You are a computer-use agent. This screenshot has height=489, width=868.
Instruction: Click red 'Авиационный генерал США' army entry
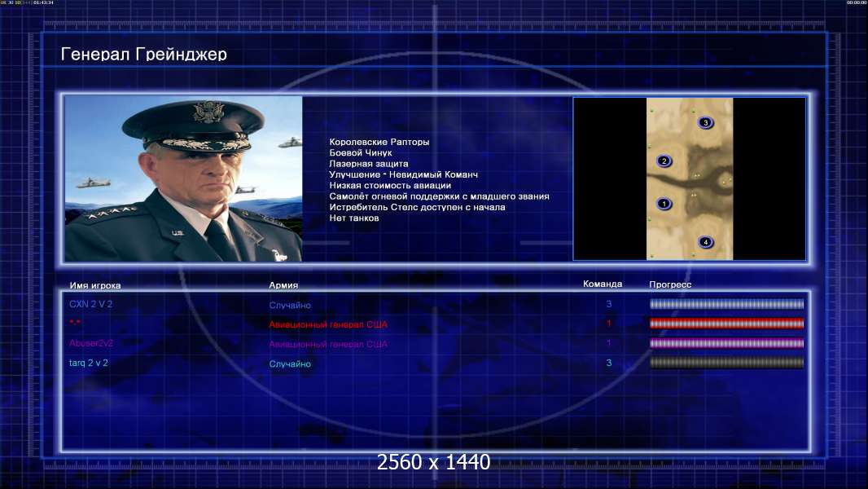(328, 324)
